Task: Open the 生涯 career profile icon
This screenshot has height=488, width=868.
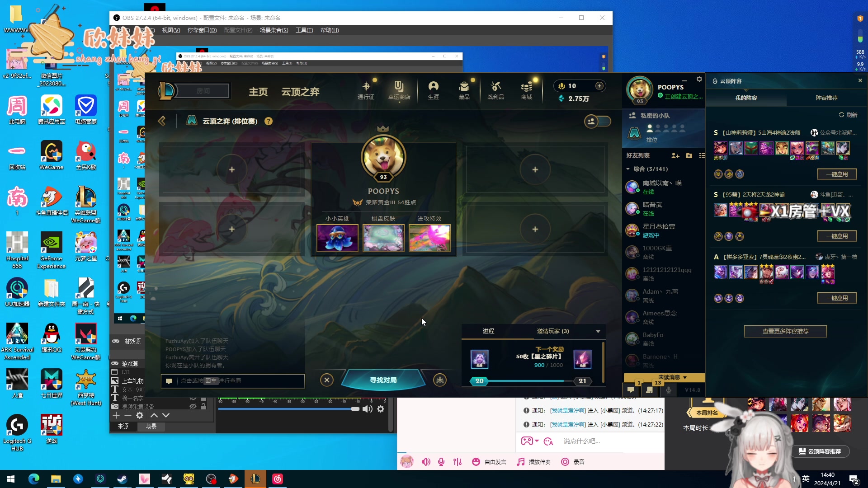Action: click(x=433, y=90)
